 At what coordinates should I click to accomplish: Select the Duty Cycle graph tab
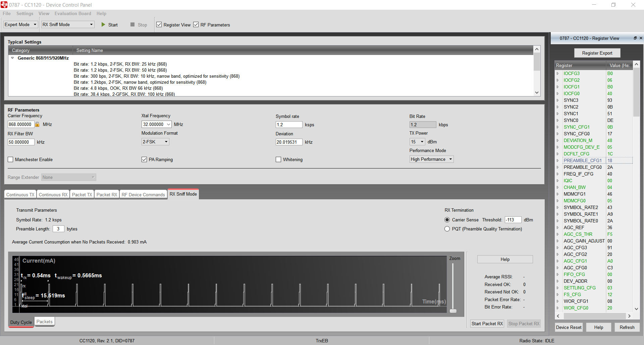pyautogui.click(x=21, y=322)
